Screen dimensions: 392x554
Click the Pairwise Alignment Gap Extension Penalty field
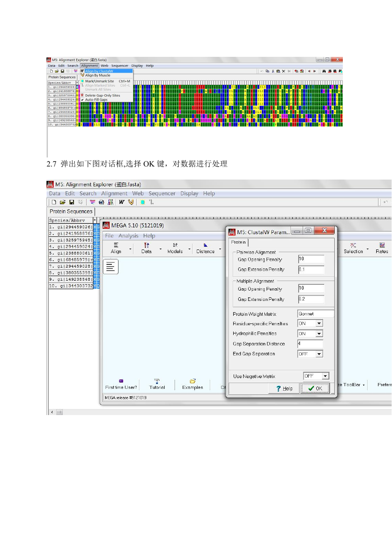pos(311,270)
